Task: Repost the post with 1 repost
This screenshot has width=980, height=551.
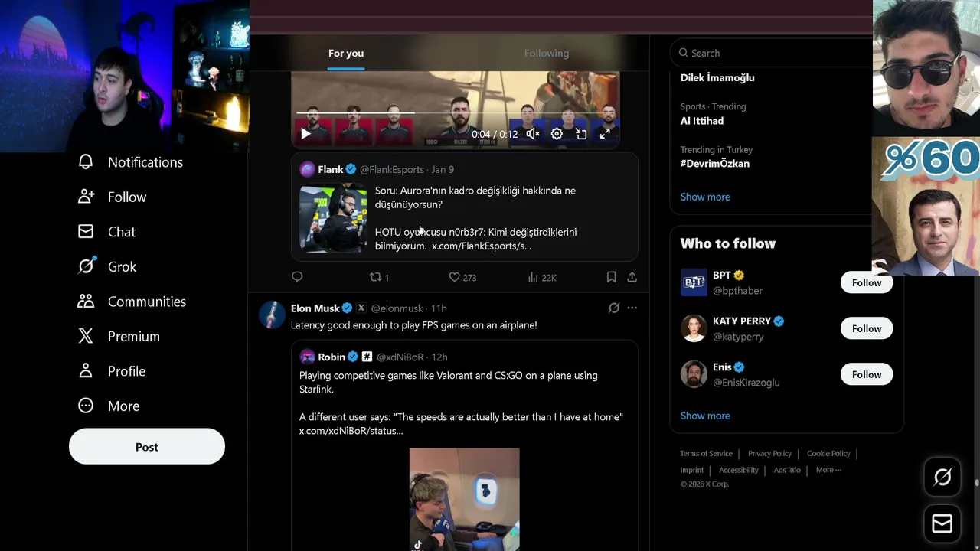Action: [x=380, y=277]
